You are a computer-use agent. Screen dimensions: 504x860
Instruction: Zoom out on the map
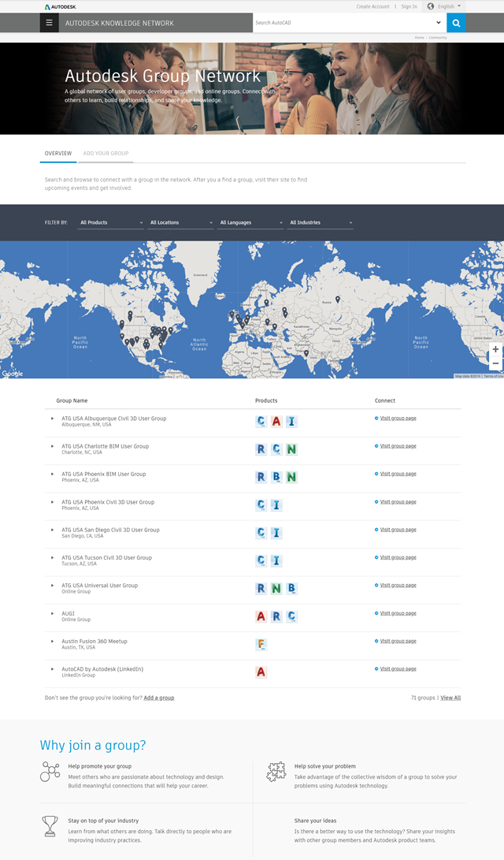point(495,363)
